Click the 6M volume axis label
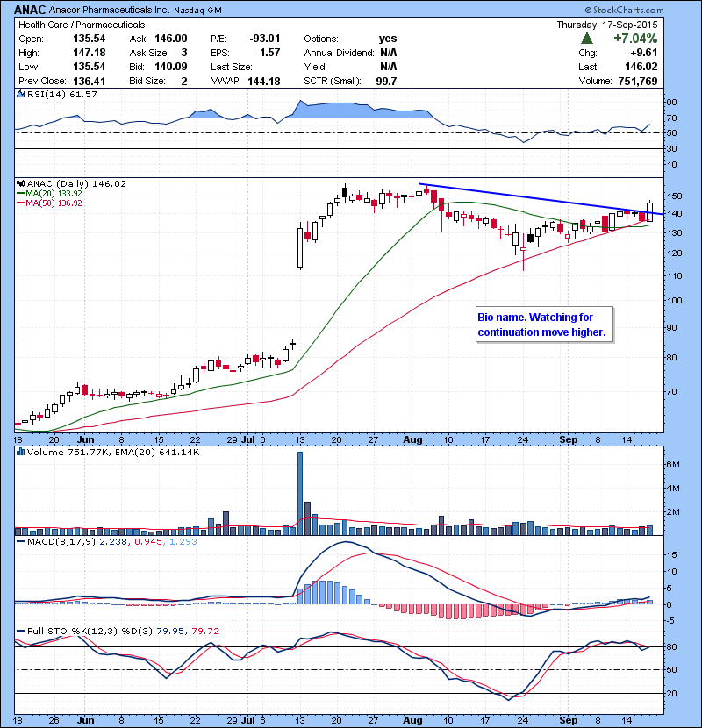The width and height of the screenshot is (702, 728). click(673, 464)
